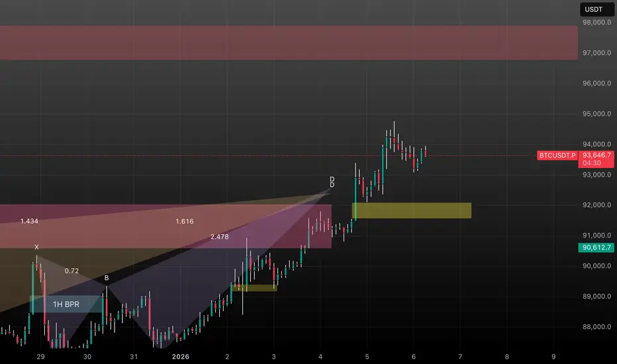Click the 94,000.0 price axis label
617x364 pixels.
[x=596, y=144]
